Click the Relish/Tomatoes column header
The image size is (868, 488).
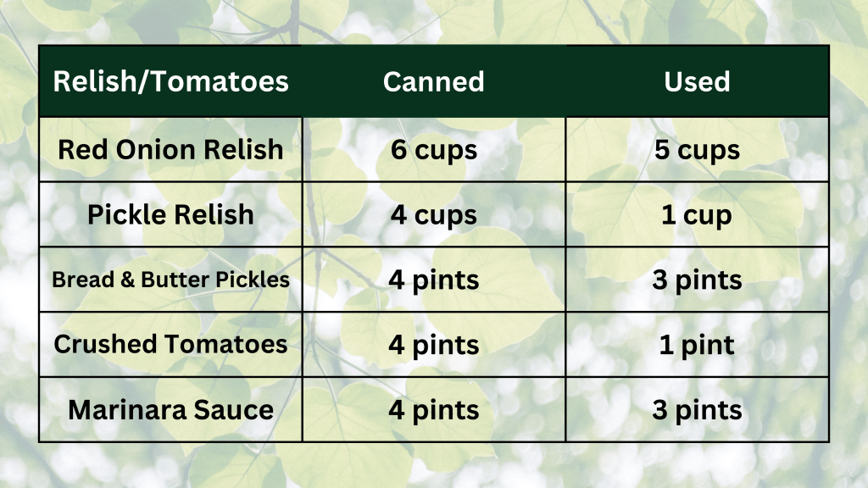(170, 81)
